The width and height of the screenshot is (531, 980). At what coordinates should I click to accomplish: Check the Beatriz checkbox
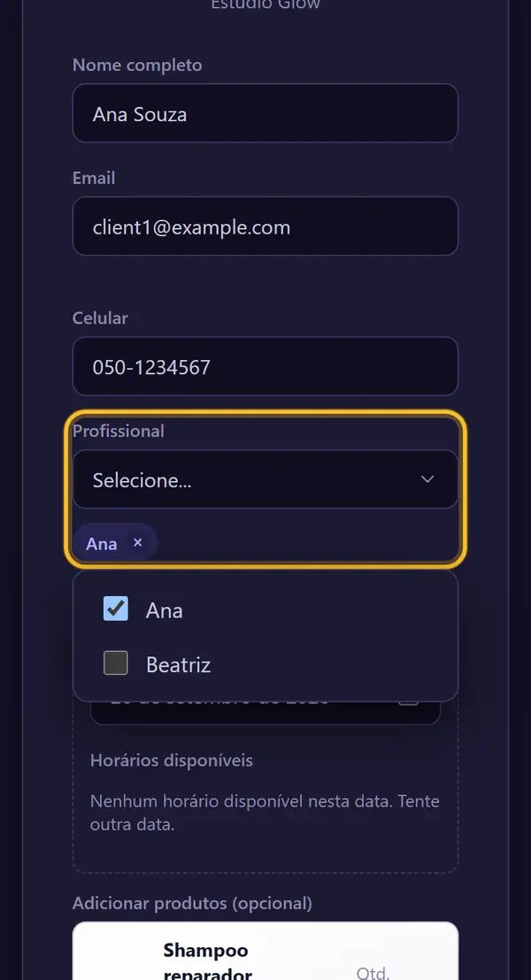[116, 663]
